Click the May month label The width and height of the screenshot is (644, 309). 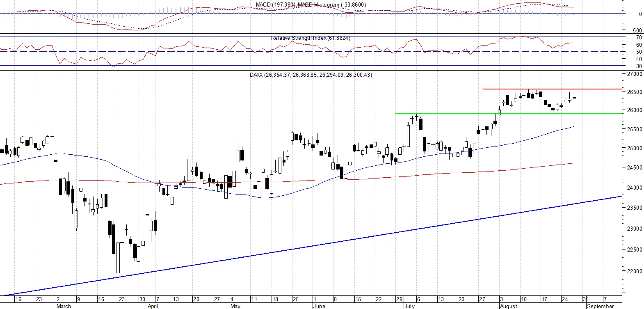coord(235,306)
